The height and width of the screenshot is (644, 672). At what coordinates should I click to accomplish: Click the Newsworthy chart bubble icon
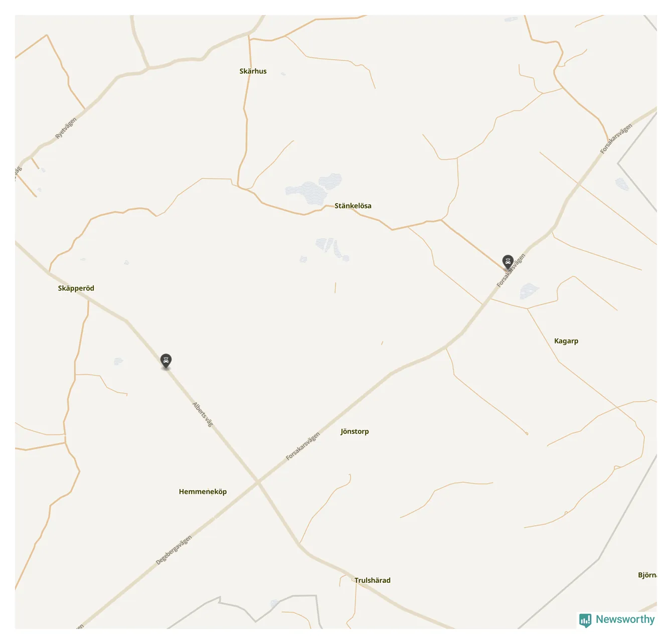coord(585,620)
